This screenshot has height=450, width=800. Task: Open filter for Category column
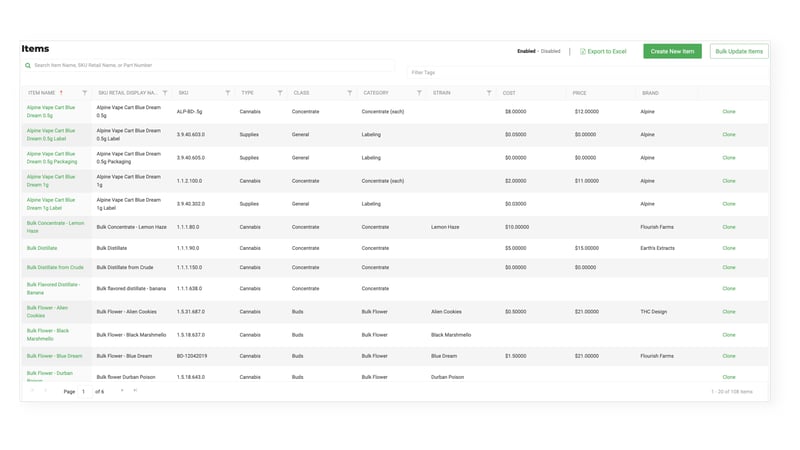[x=419, y=93]
